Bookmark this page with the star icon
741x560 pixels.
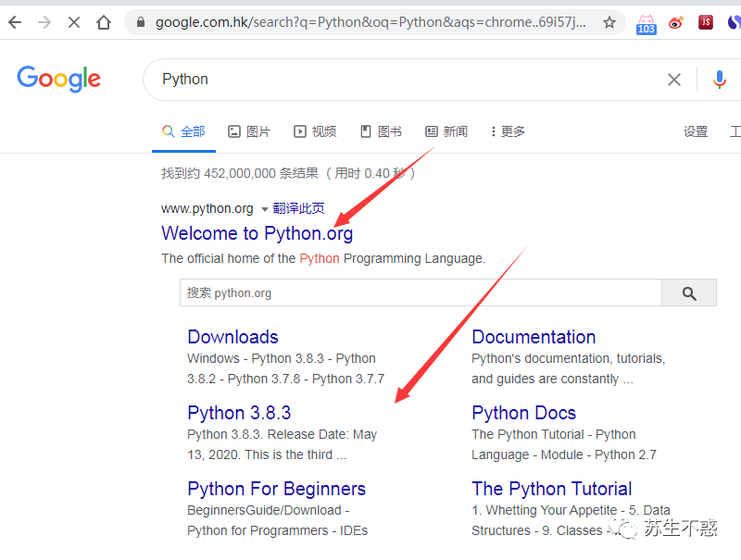point(609,22)
